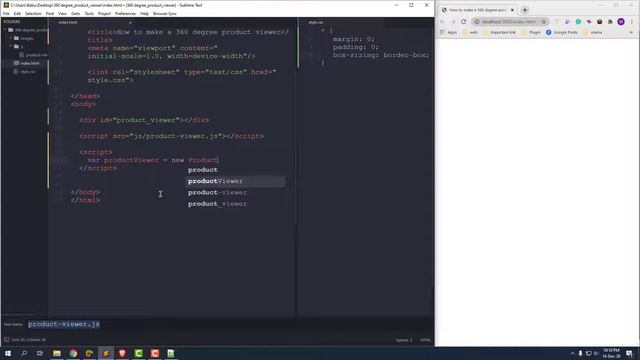640x360 pixels.
Task: Collapse the 360 degree product root folder
Action: point(5,30)
